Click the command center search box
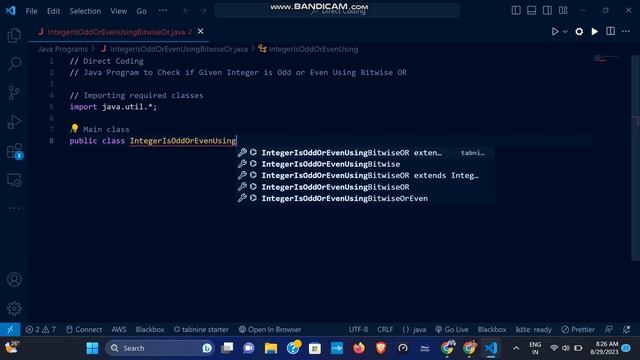The width and height of the screenshot is (640, 360). (337, 11)
